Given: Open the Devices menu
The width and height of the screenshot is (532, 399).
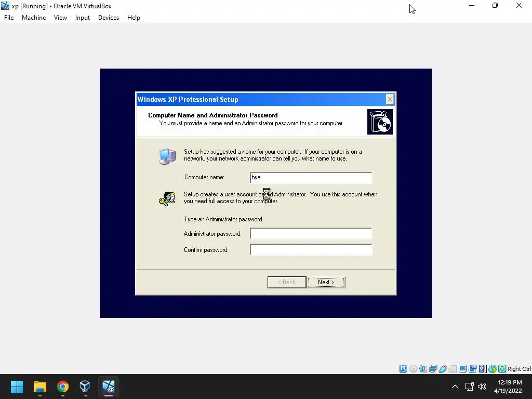Looking at the screenshot, I should 109,18.
